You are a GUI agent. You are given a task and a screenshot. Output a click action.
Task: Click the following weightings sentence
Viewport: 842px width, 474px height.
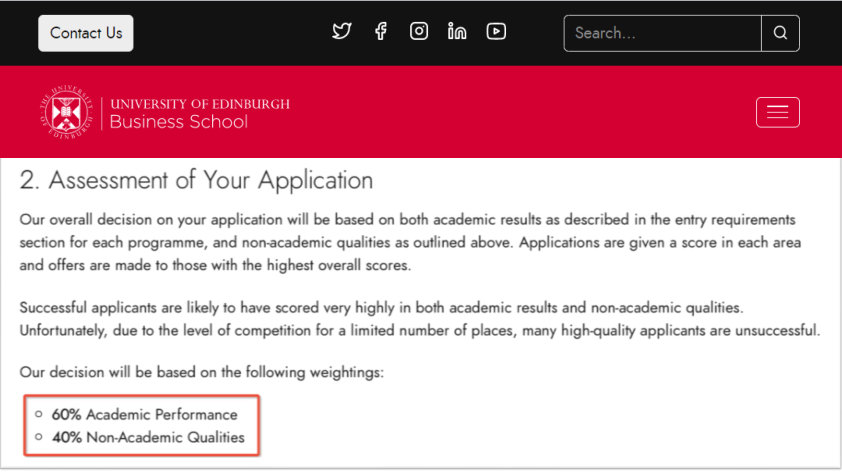coord(202,372)
